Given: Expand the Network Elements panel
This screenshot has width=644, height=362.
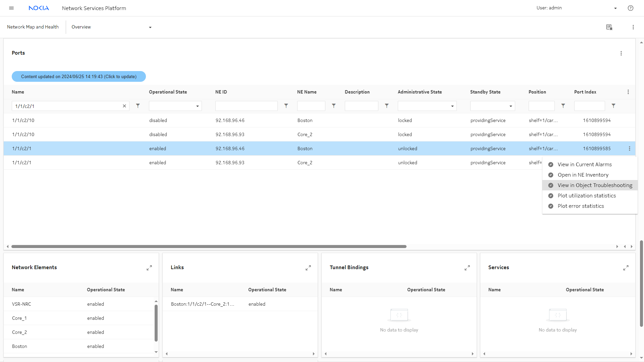Looking at the screenshot, I should tap(149, 268).
